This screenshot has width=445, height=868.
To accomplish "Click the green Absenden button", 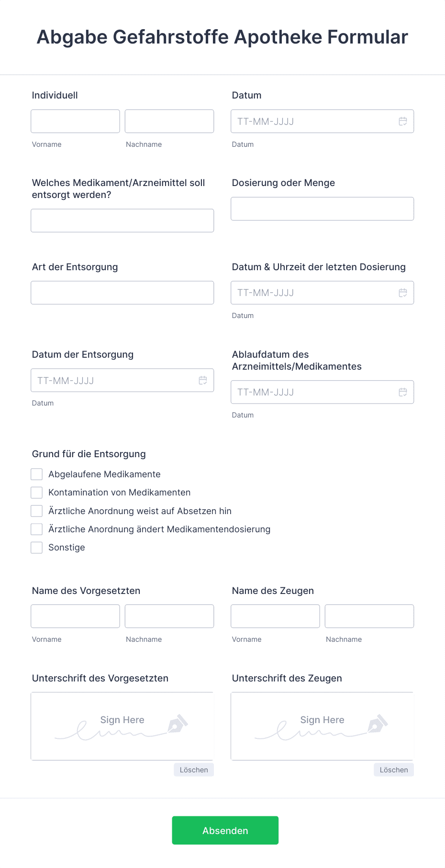I will (225, 830).
